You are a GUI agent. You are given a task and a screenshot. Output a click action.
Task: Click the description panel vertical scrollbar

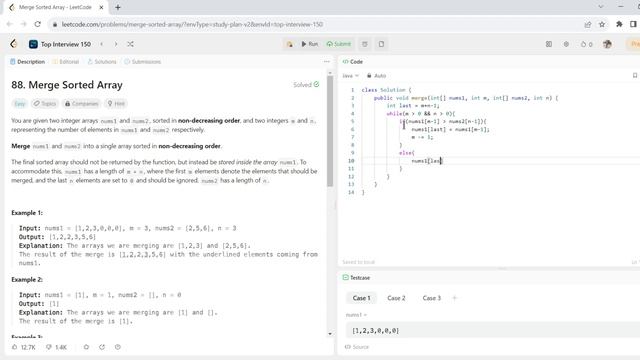(x=330, y=131)
